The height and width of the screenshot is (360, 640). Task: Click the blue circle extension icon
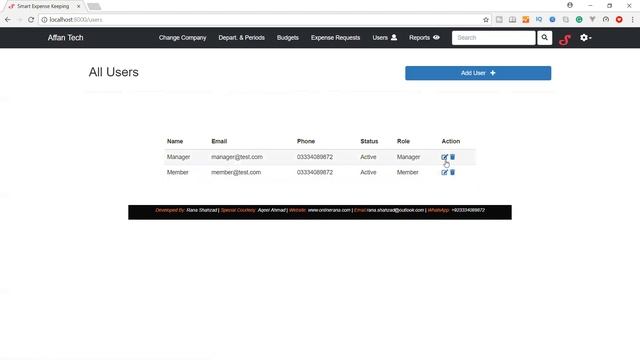pyautogui.click(x=552, y=20)
